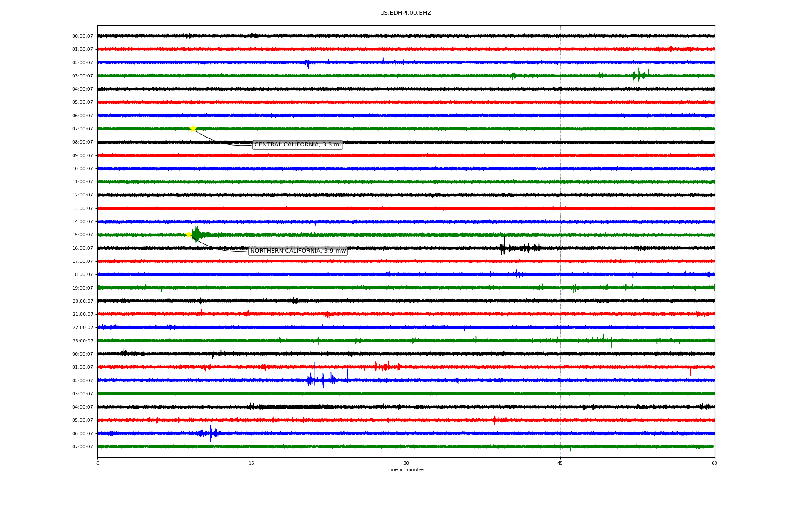The width and height of the screenshot is (812, 508).
Task: Click the large black burst on the 16:00:07 trace
Action: [503, 248]
